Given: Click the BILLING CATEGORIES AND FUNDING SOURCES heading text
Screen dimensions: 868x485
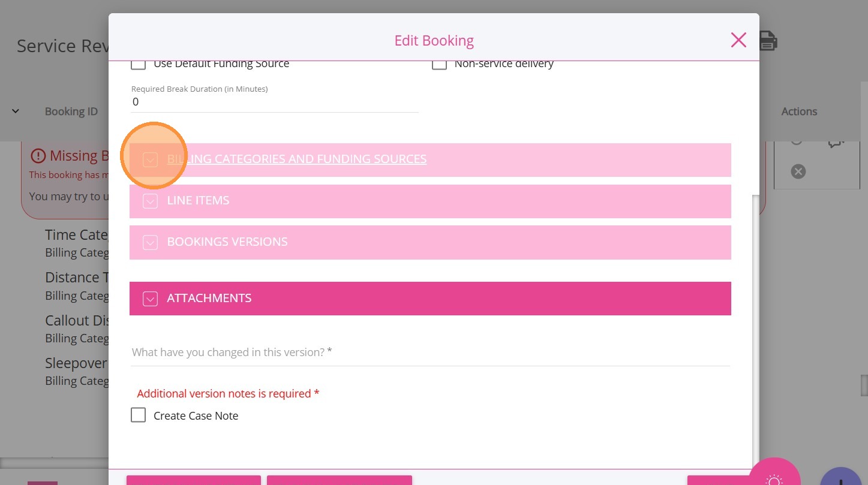Looking at the screenshot, I should click(x=297, y=159).
